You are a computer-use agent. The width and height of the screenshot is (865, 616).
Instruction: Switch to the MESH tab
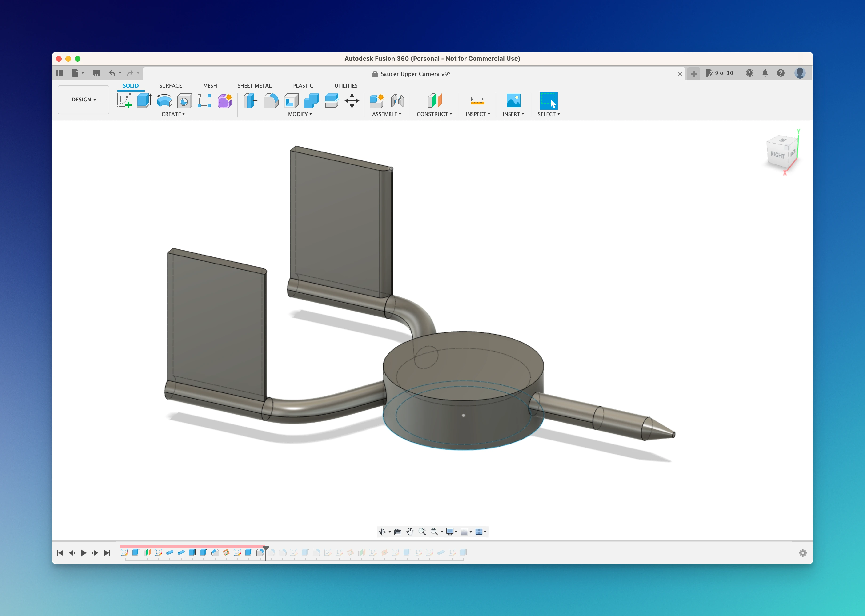(x=210, y=85)
